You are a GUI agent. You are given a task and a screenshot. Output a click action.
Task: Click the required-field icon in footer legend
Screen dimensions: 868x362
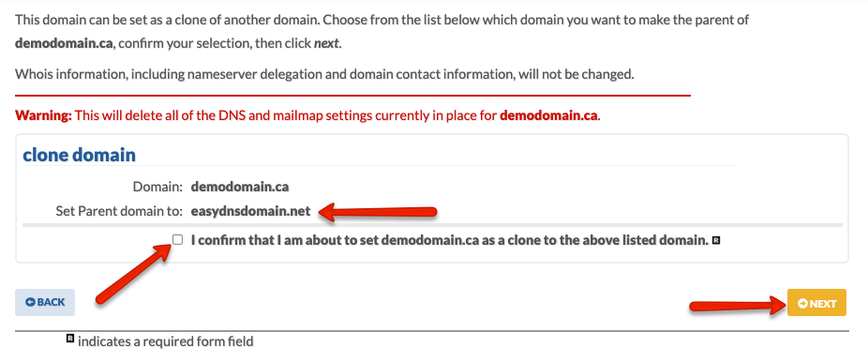(x=70, y=339)
